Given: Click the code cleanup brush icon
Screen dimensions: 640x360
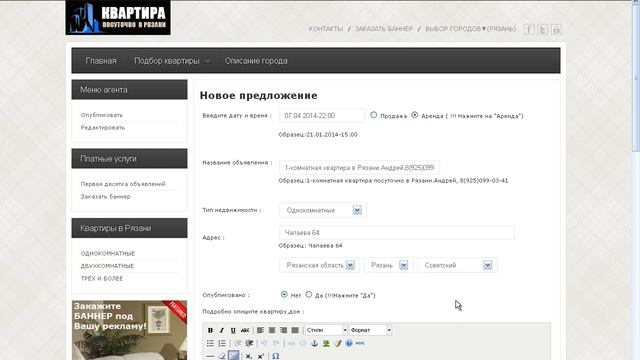Looking at the screenshot, I should click(x=338, y=343).
